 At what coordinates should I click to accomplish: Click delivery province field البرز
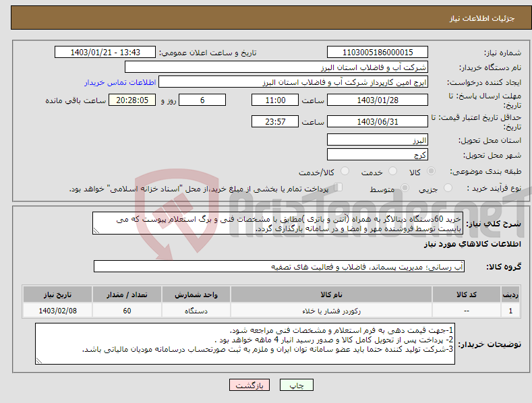[378, 139]
